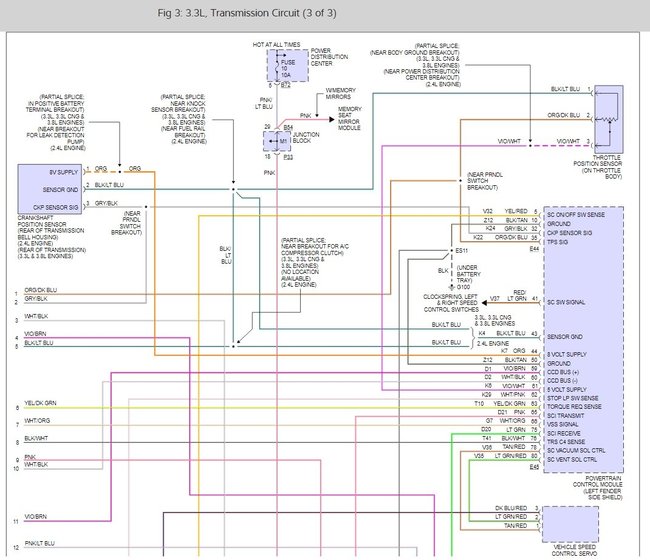Select the HOT AT ALL TIMES label
This screenshot has width=650, height=560.
tap(276, 44)
